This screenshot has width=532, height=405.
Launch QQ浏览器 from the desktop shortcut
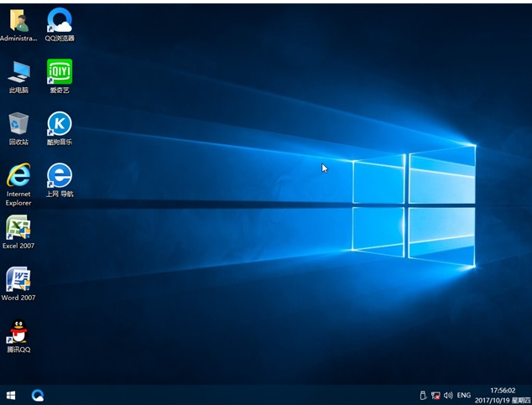tap(60, 20)
